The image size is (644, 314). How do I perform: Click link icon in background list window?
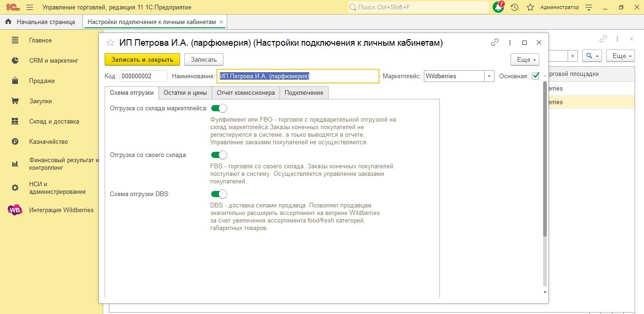(x=603, y=39)
